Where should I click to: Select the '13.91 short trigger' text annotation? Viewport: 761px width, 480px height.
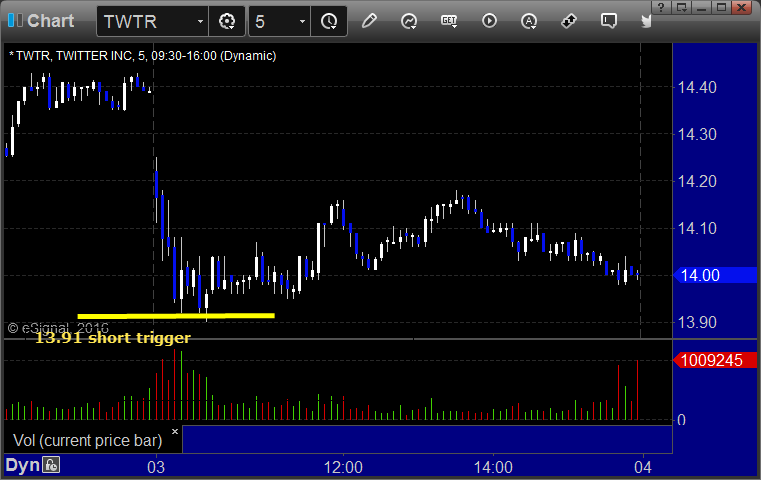[113, 337]
